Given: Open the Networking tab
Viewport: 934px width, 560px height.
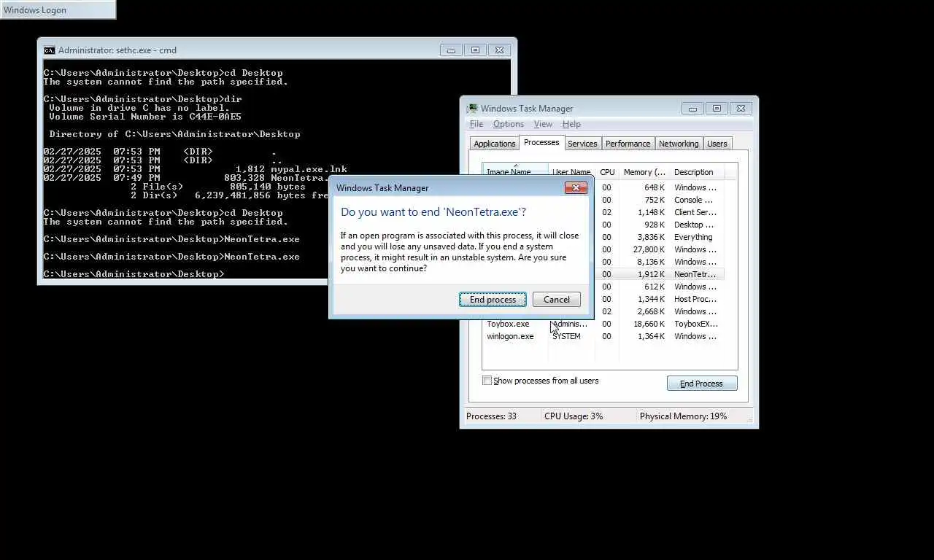Looking at the screenshot, I should (x=679, y=144).
